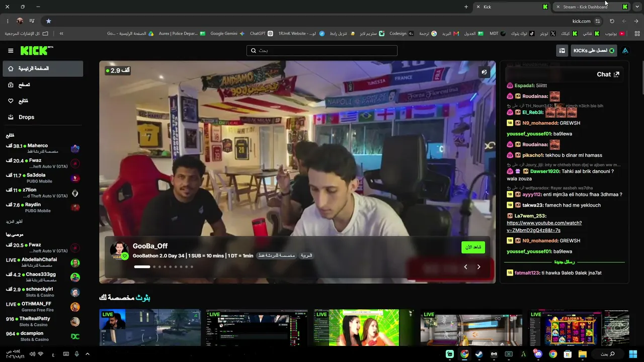The image size is (644, 362).
Task: Open recommended channel AbdellahChafai
Action: pos(43,262)
